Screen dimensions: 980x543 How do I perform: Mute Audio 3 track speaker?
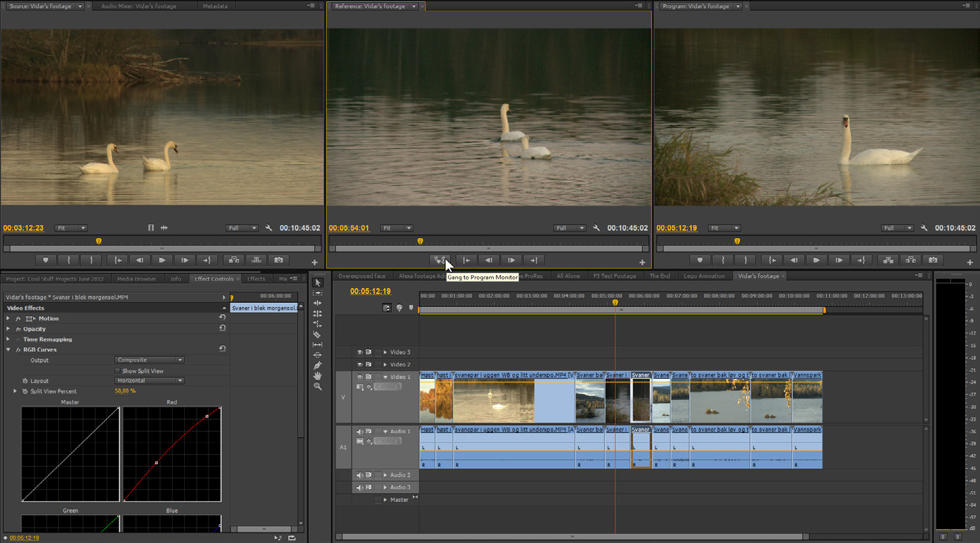pos(359,487)
